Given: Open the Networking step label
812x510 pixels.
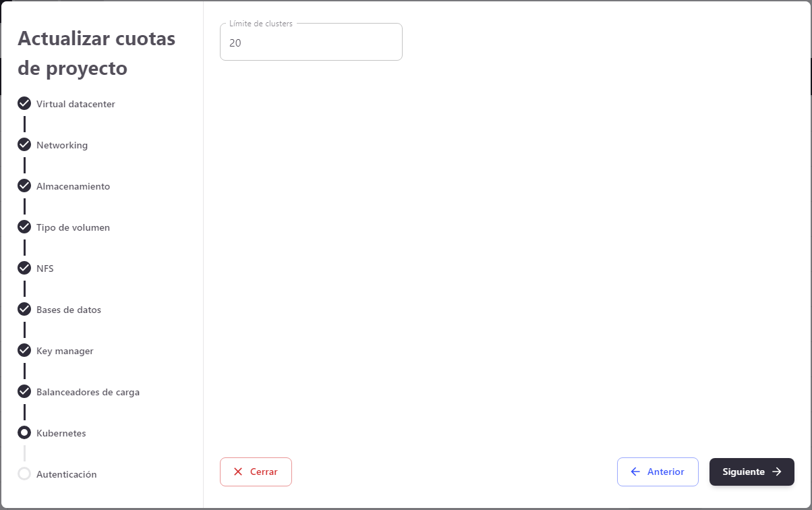Looking at the screenshot, I should coord(62,145).
